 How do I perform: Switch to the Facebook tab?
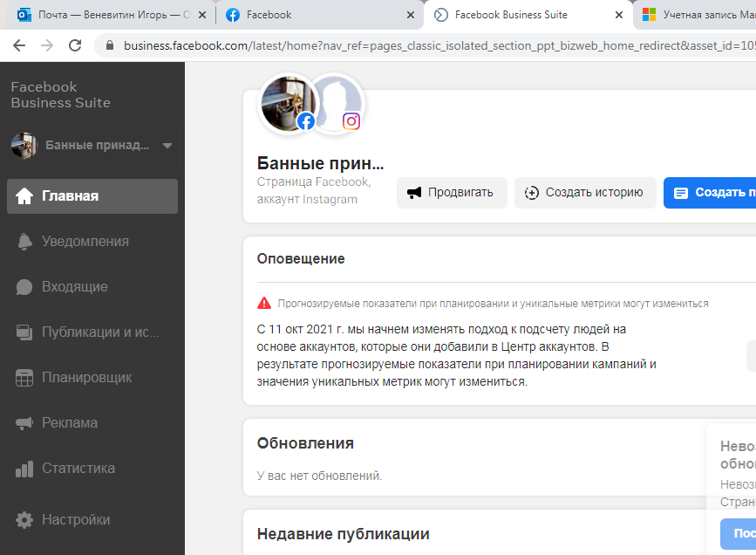(x=320, y=15)
